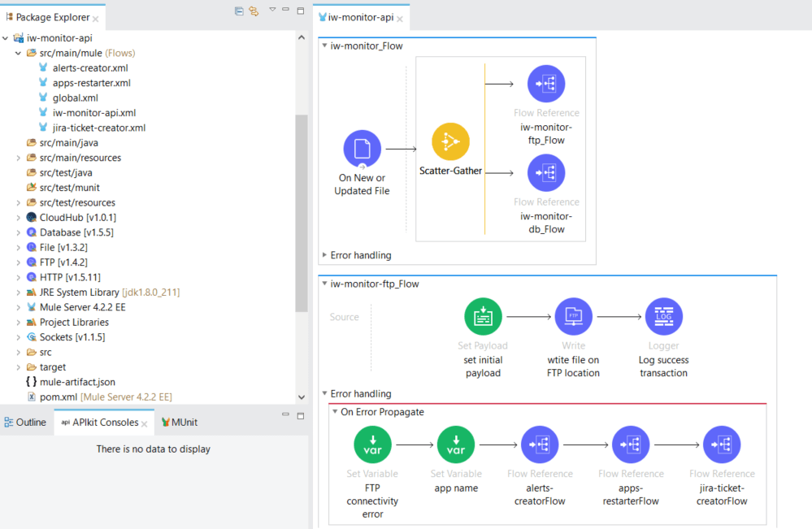Viewport: 812px width, 529px height.
Task: Collapse the iw-monitor_Flow container
Action: (324, 46)
